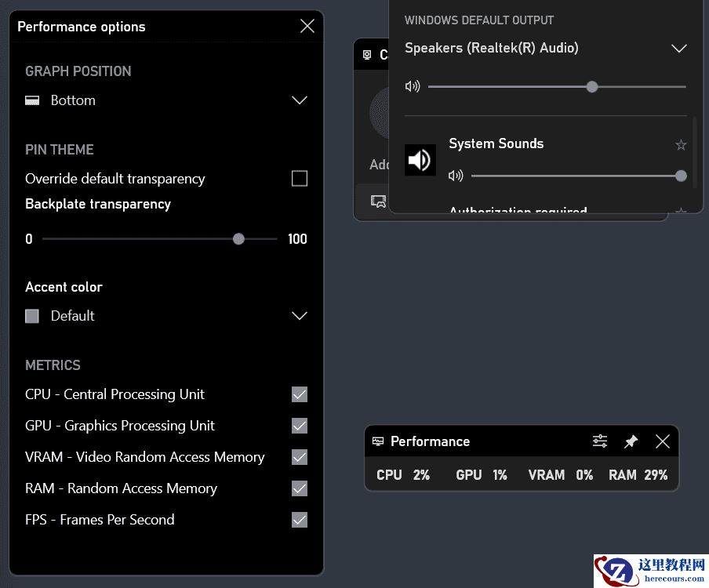This screenshot has width=709, height=588.
Task: Click the Performance options title
Action: pyautogui.click(x=82, y=27)
